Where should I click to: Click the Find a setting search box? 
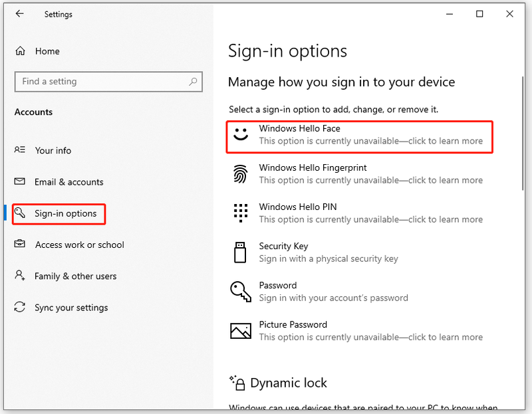[108, 81]
